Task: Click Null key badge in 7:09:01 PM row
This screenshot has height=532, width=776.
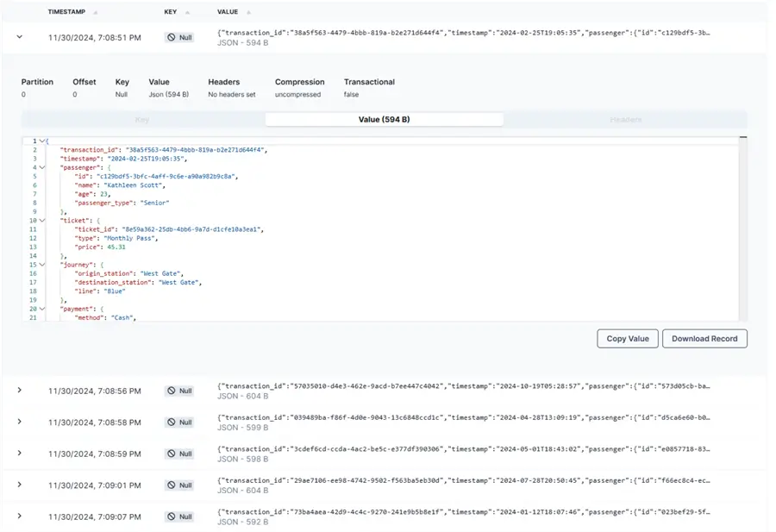Action: (x=179, y=485)
